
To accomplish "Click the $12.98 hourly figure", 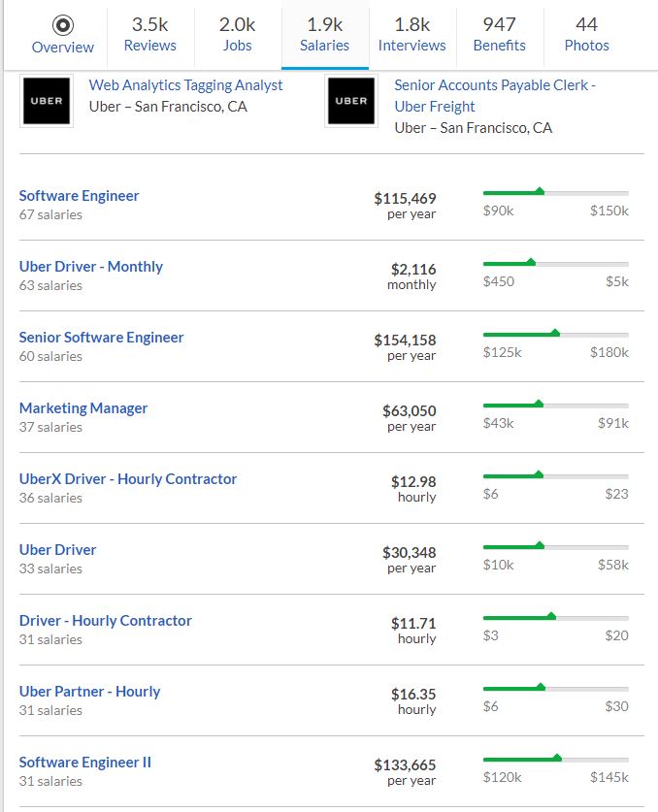I will coord(413,489).
